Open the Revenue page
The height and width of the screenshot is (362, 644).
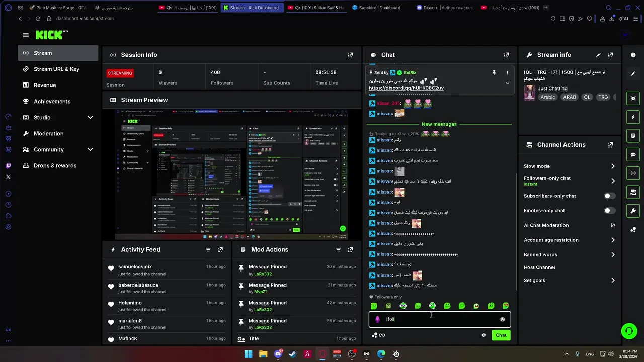point(58,85)
